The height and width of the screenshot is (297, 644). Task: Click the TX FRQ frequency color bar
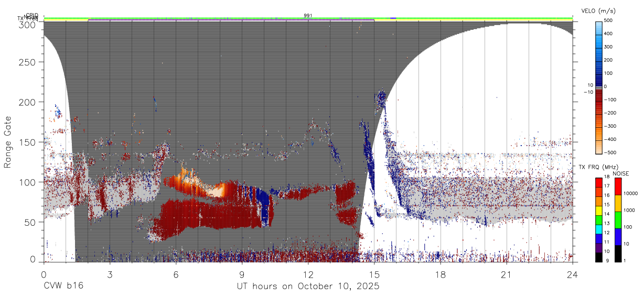[x=599, y=219]
